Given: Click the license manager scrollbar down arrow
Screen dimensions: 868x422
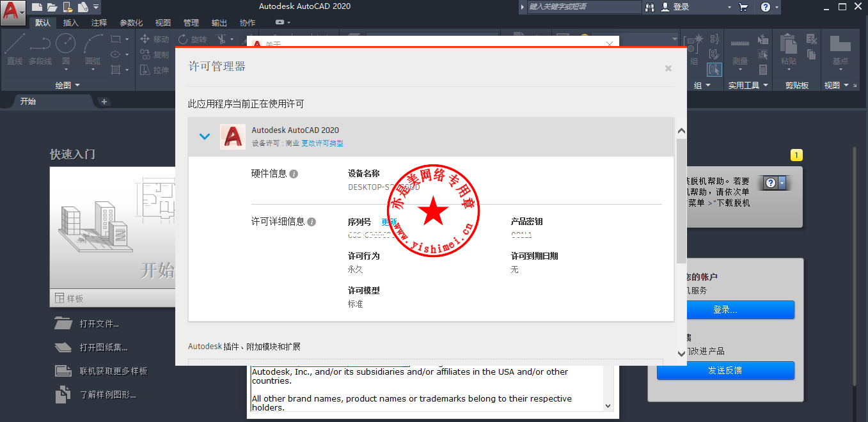Looking at the screenshot, I should 681,353.
